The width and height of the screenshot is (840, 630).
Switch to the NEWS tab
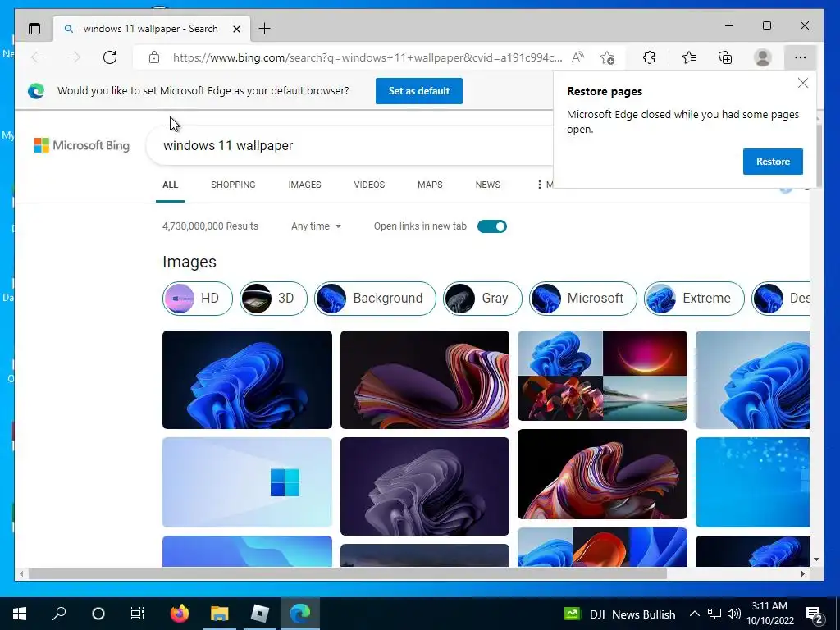(x=487, y=185)
